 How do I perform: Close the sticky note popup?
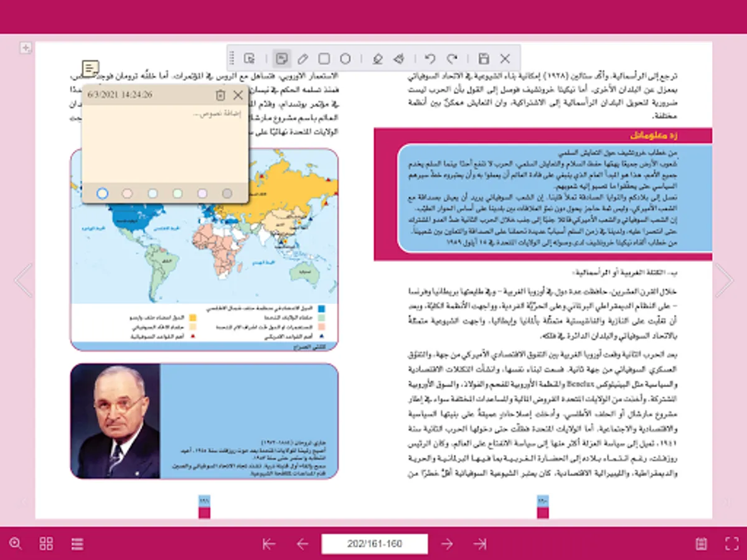pyautogui.click(x=238, y=95)
